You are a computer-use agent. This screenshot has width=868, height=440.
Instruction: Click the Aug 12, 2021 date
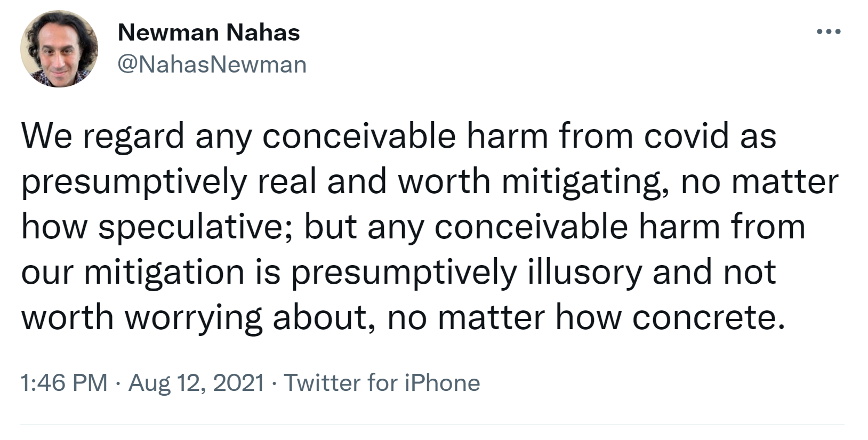[x=196, y=382]
